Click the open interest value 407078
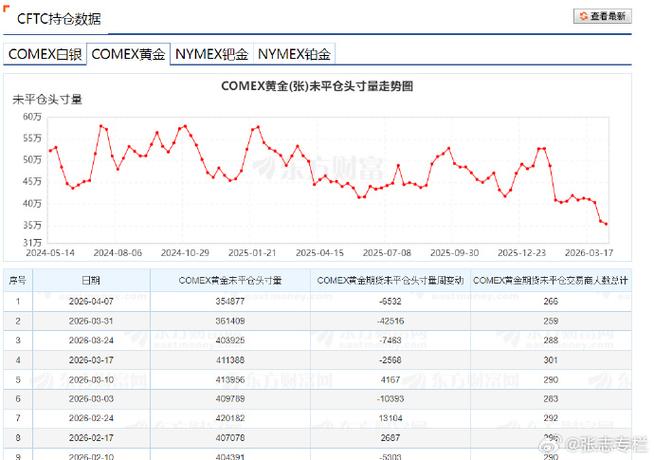The image size is (654, 460). pyautogui.click(x=230, y=438)
